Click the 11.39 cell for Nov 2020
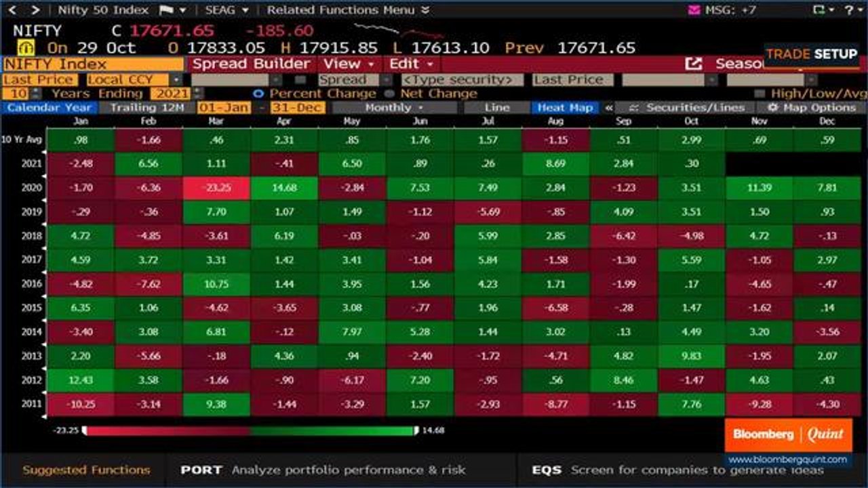Image resolution: width=868 pixels, height=488 pixels. 759,188
